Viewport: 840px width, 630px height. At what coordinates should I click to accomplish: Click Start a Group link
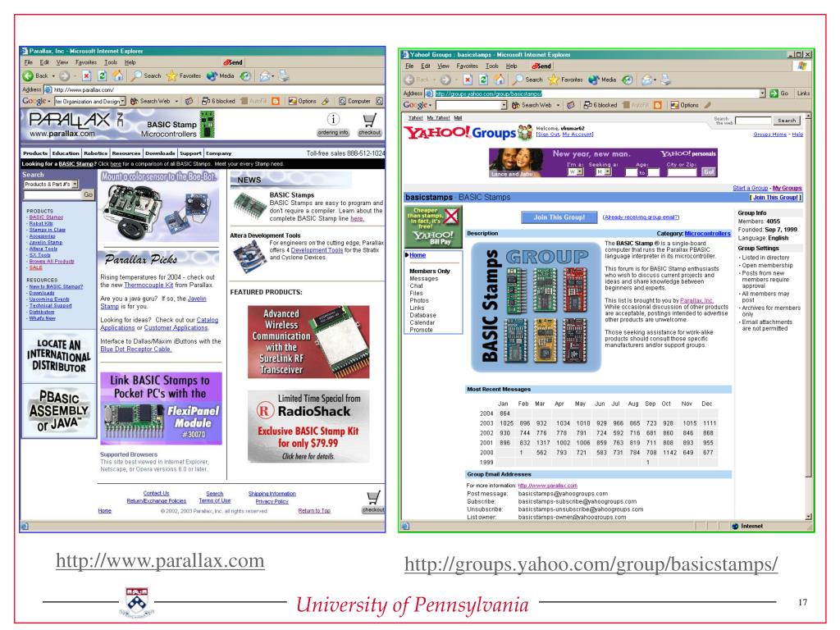coord(750,188)
